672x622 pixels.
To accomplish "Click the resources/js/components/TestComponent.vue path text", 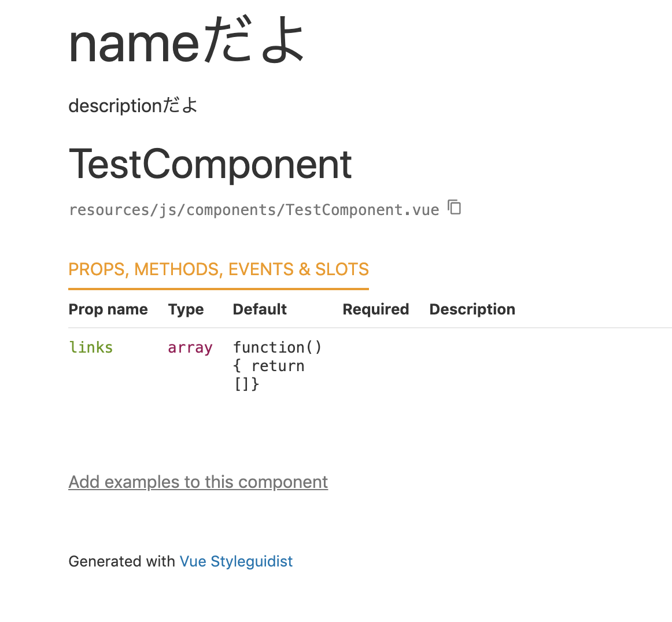I will [x=253, y=209].
